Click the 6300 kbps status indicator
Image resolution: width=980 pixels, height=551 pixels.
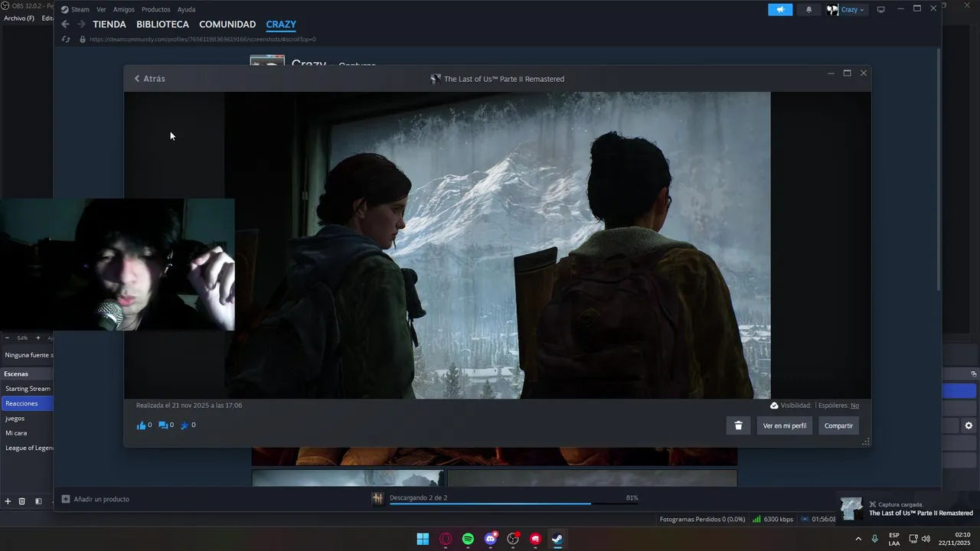pyautogui.click(x=773, y=519)
